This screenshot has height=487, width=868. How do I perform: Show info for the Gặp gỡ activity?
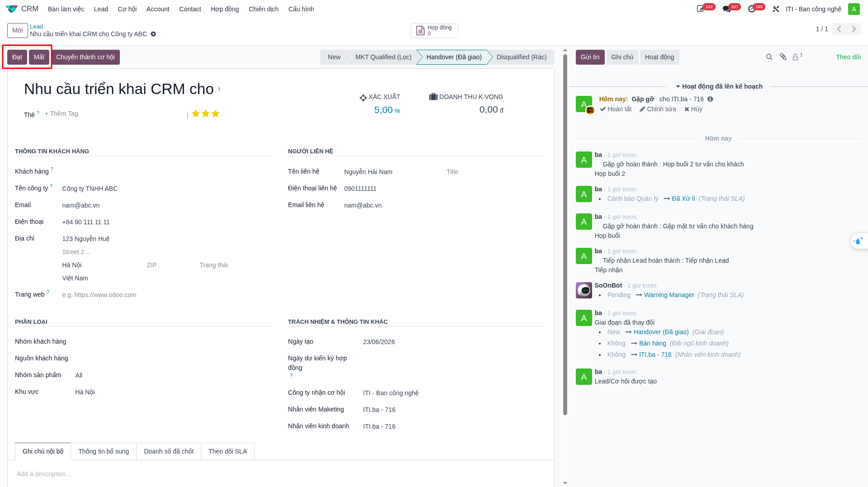click(710, 99)
